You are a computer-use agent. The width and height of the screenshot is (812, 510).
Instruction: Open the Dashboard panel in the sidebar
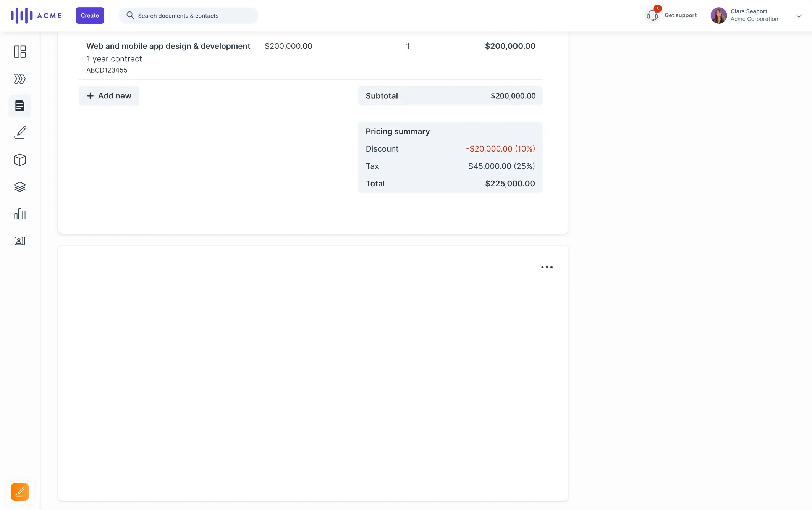pos(19,52)
